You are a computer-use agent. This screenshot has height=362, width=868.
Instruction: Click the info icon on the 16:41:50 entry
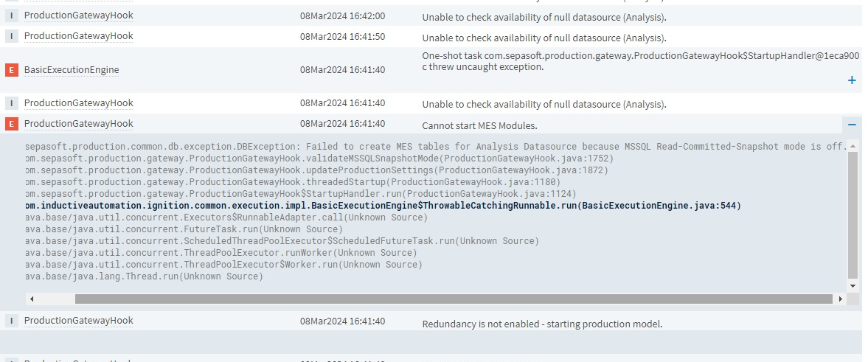(x=11, y=36)
